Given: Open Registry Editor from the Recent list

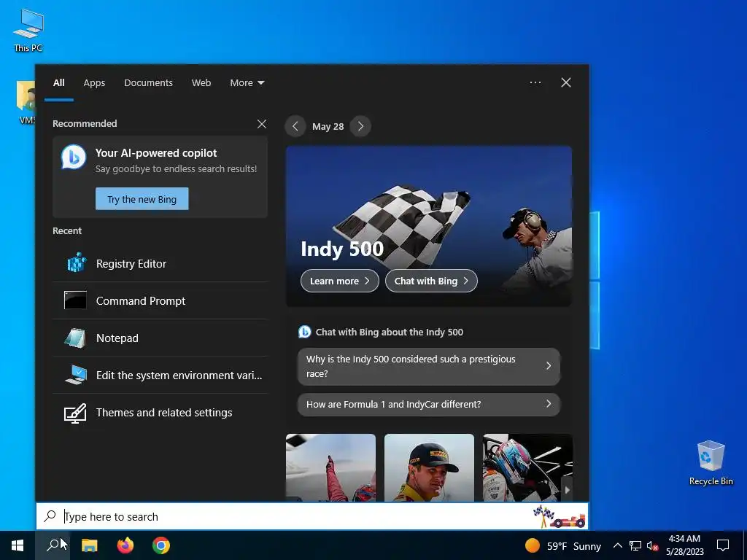Looking at the screenshot, I should click(160, 264).
